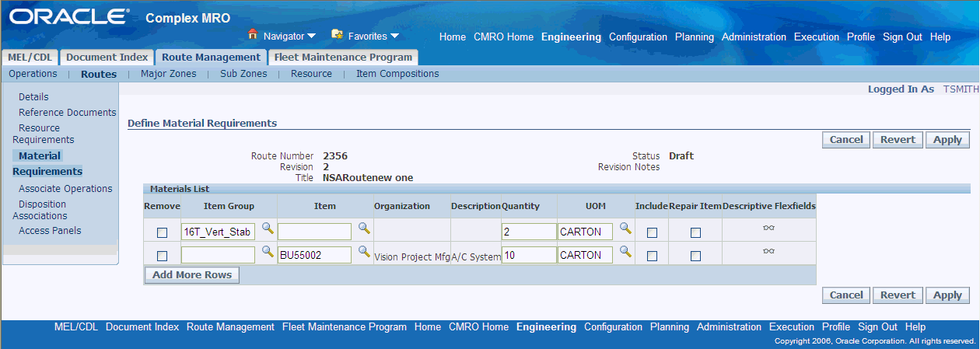The width and height of the screenshot is (980, 349).
Task: Click footer Sign Out link
Action: pos(878,327)
